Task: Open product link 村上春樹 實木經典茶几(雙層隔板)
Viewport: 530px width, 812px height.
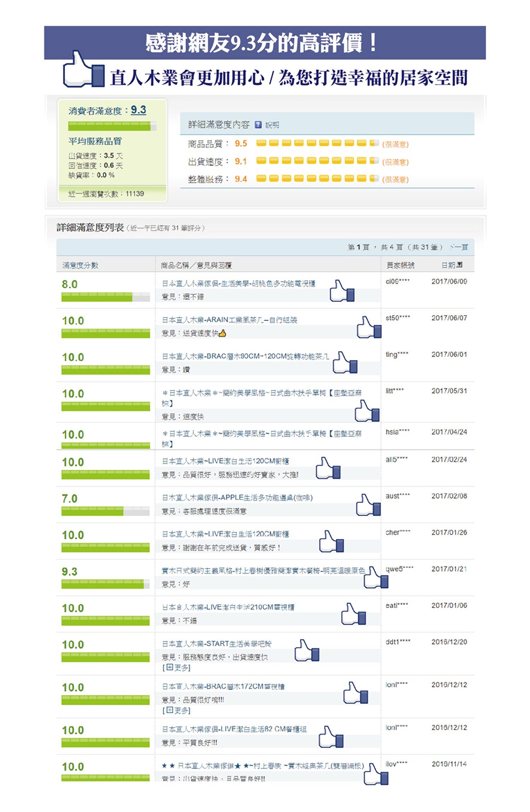Action: pos(263,766)
